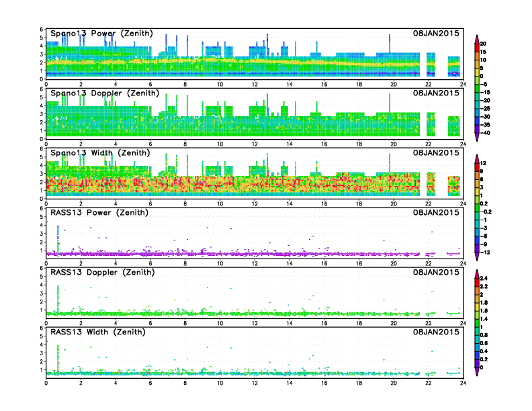Click the Spano13 Power spike near hour 20

390,44
